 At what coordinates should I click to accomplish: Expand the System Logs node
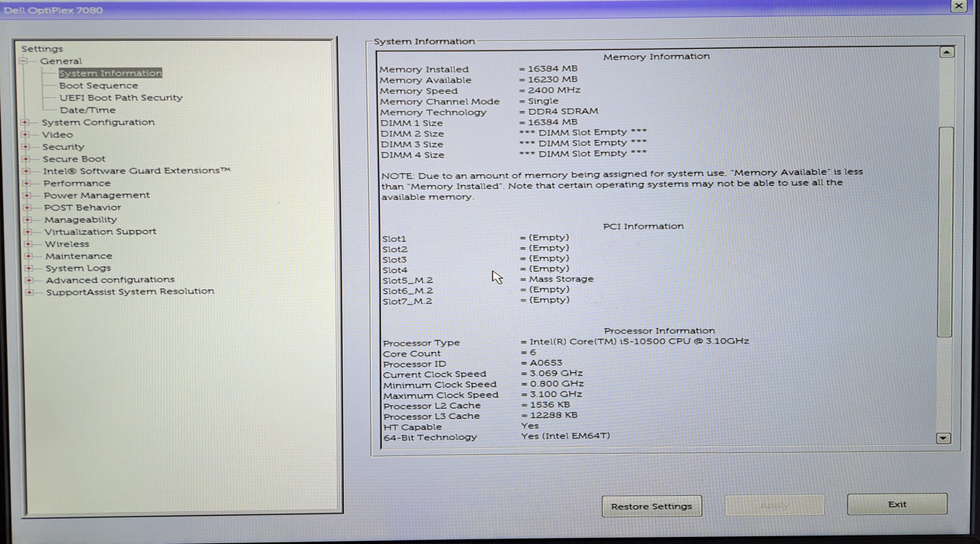29,268
